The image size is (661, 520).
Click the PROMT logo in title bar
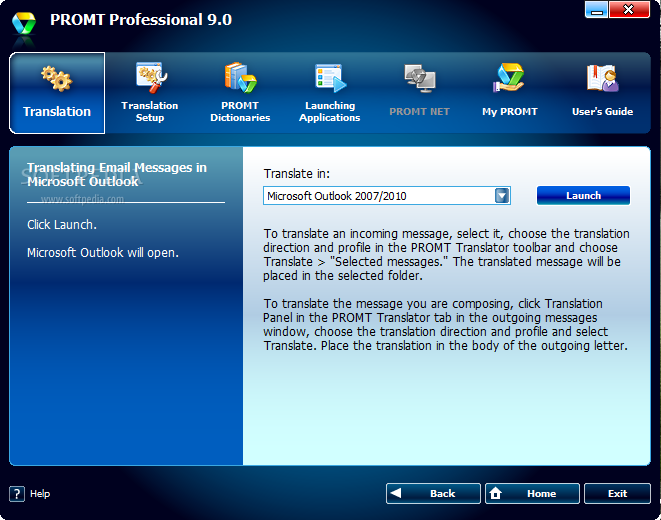[x=24, y=24]
